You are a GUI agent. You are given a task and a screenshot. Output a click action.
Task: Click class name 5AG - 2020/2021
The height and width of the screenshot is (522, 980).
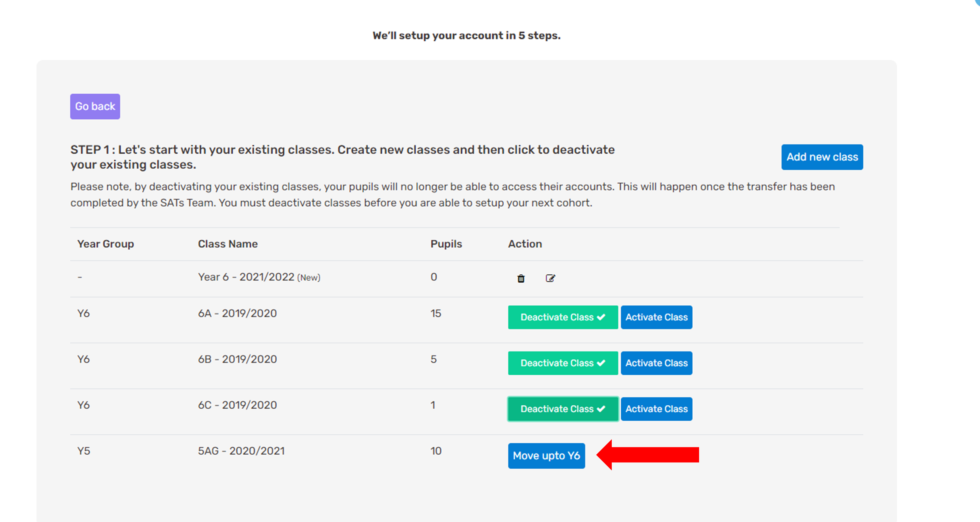click(241, 451)
